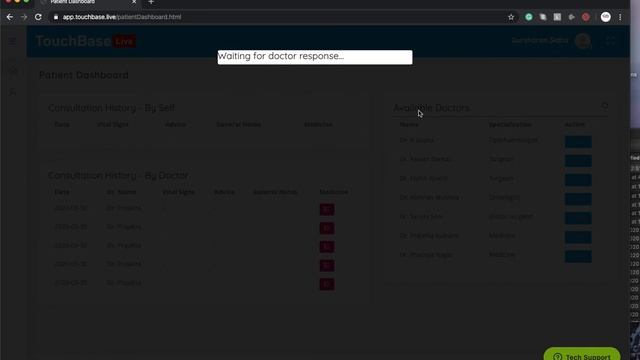Click the action button for the Oncologist

click(578, 199)
